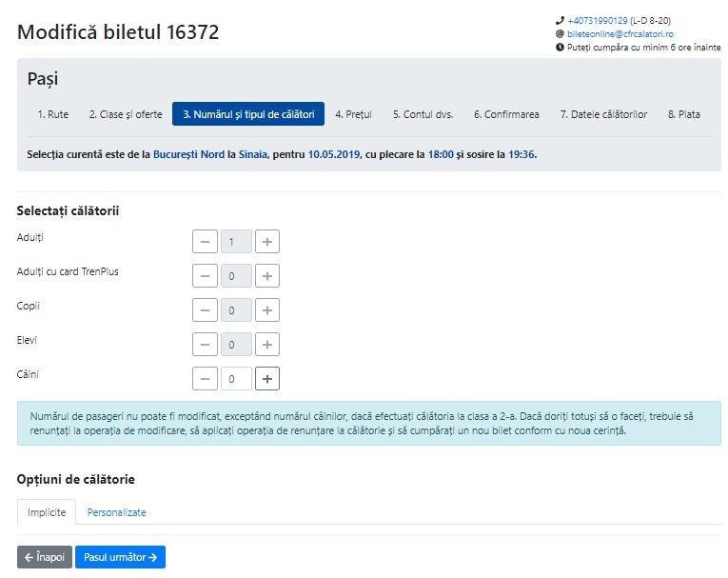This screenshot has width=728, height=578.
Task: Click the date 10.05.2019
Action: [x=334, y=154]
